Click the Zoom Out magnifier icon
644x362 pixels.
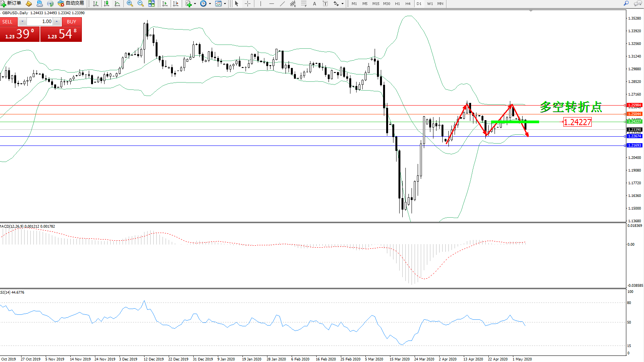click(x=141, y=3)
